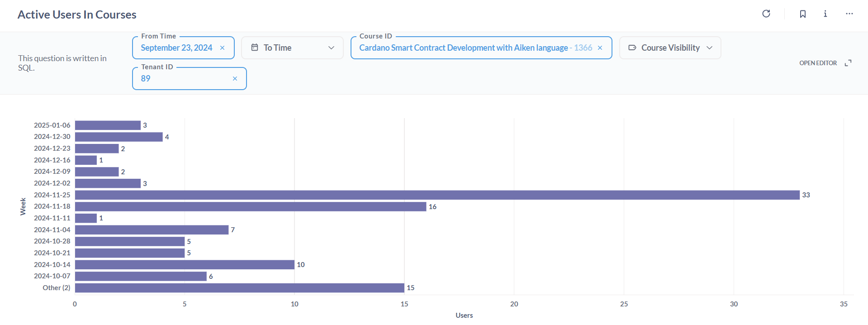
Task: Click the Course Visibility label icon
Action: coord(632,48)
